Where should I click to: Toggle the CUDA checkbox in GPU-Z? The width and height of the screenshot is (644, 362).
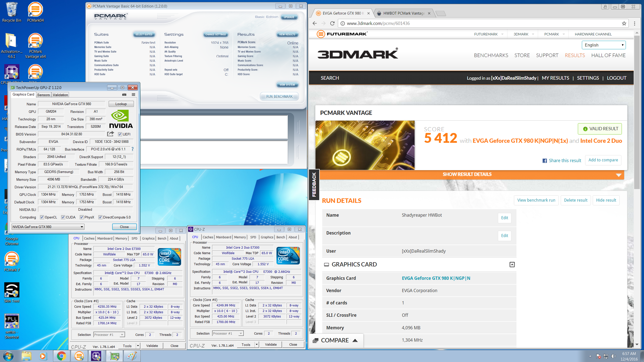[x=63, y=217]
